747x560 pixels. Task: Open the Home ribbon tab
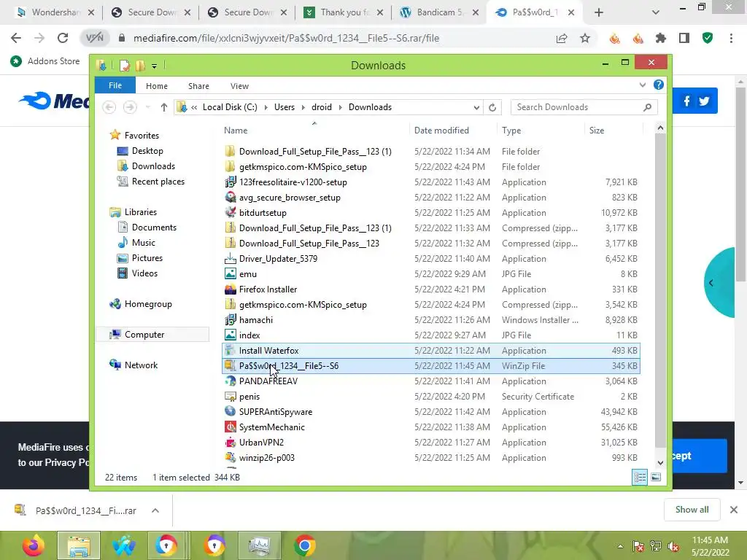[157, 86]
